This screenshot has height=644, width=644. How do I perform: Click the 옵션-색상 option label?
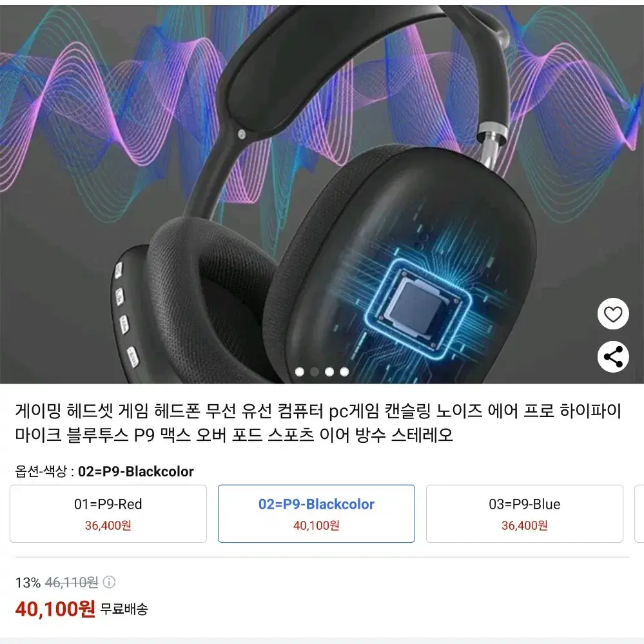[41, 471]
